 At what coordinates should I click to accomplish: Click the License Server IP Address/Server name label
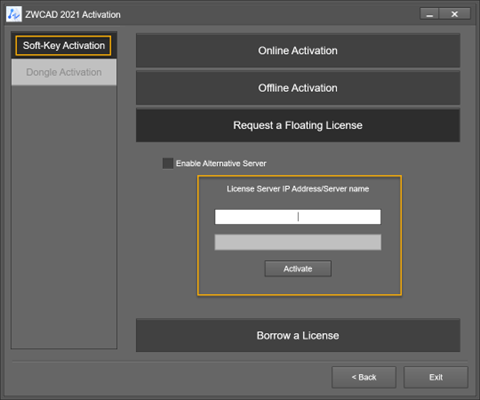pyautogui.click(x=298, y=189)
